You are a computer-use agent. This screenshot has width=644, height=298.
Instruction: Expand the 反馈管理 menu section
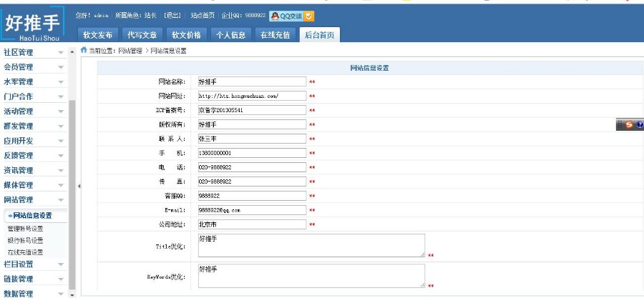click(x=34, y=156)
